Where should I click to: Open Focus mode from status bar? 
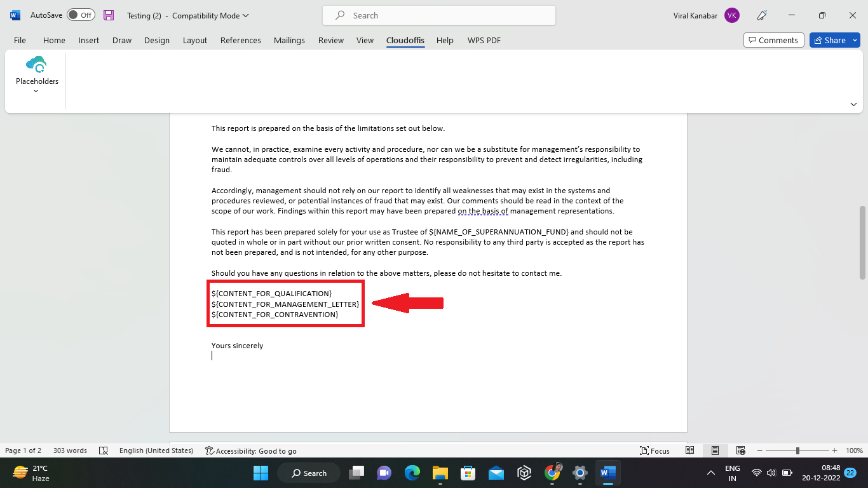pyautogui.click(x=654, y=451)
